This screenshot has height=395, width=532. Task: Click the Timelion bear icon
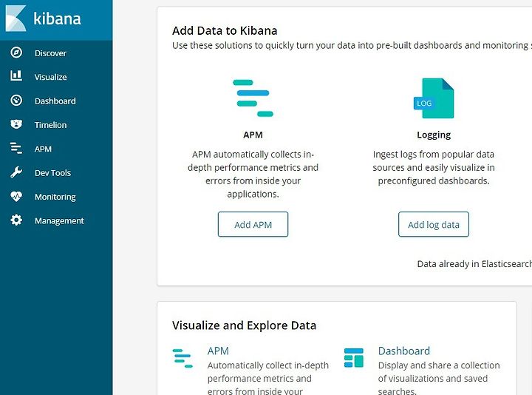tap(16, 124)
